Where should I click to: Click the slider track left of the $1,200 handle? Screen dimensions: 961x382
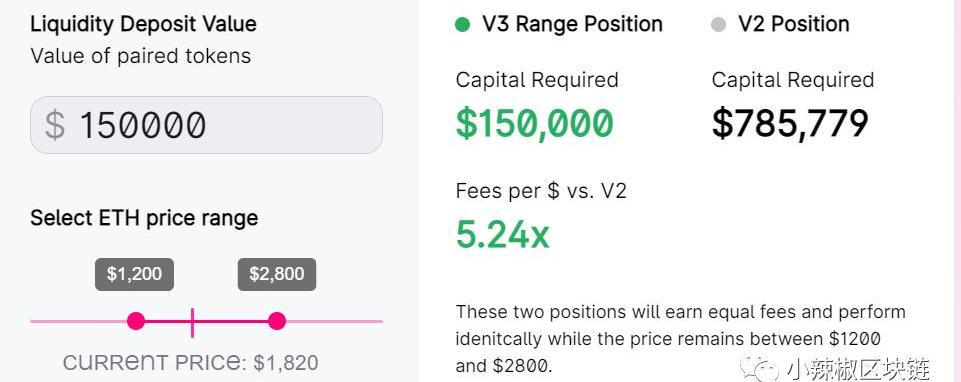78,321
